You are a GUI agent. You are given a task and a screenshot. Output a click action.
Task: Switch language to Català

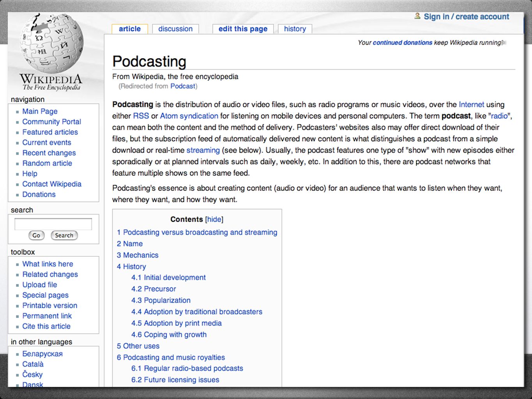coord(33,364)
